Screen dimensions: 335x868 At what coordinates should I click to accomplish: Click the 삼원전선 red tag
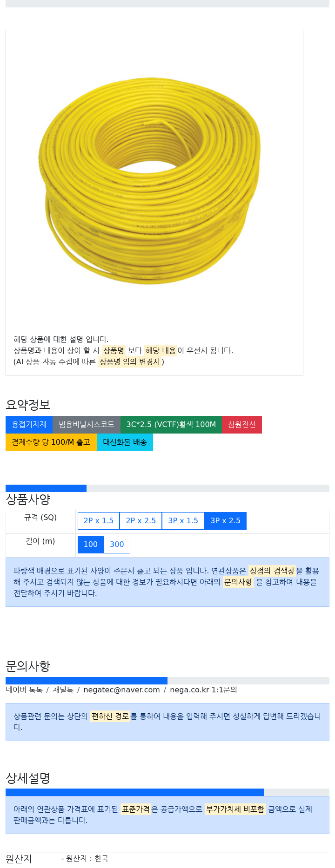tap(242, 425)
